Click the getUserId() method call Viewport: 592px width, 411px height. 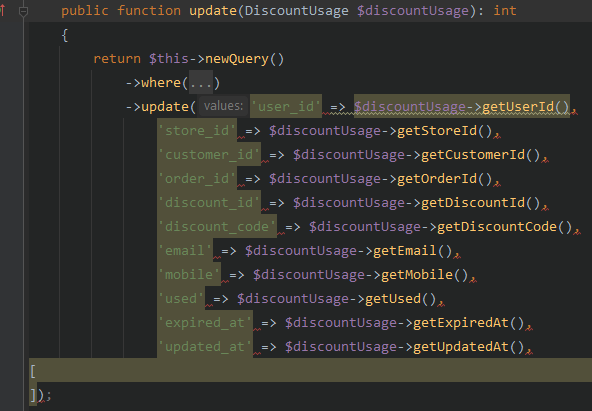pyautogui.click(x=525, y=107)
